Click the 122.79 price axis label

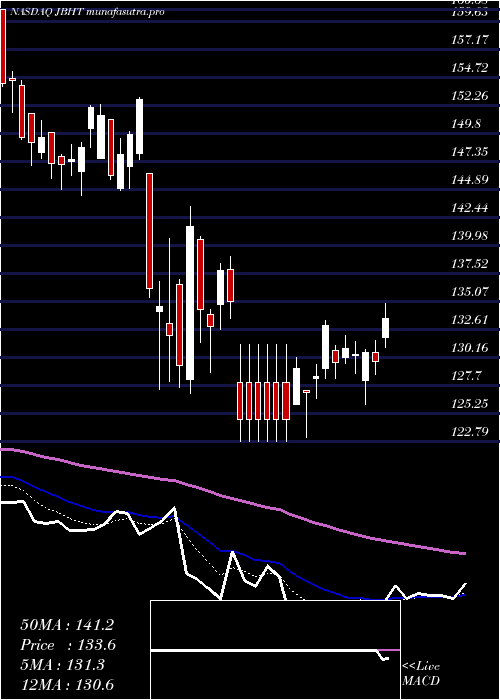coord(468,432)
